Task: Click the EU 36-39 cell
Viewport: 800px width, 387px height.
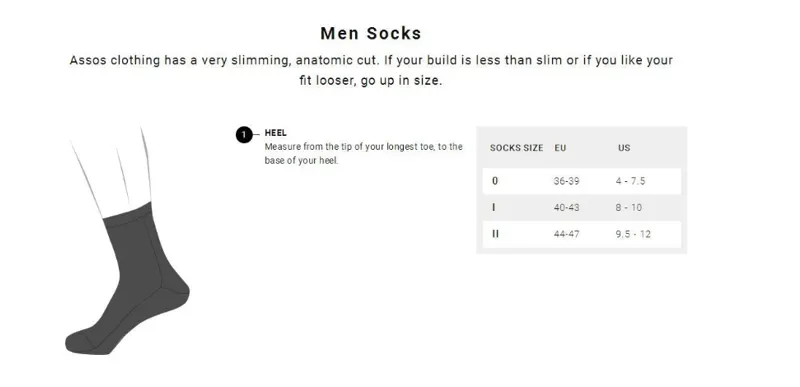Action: (566, 181)
